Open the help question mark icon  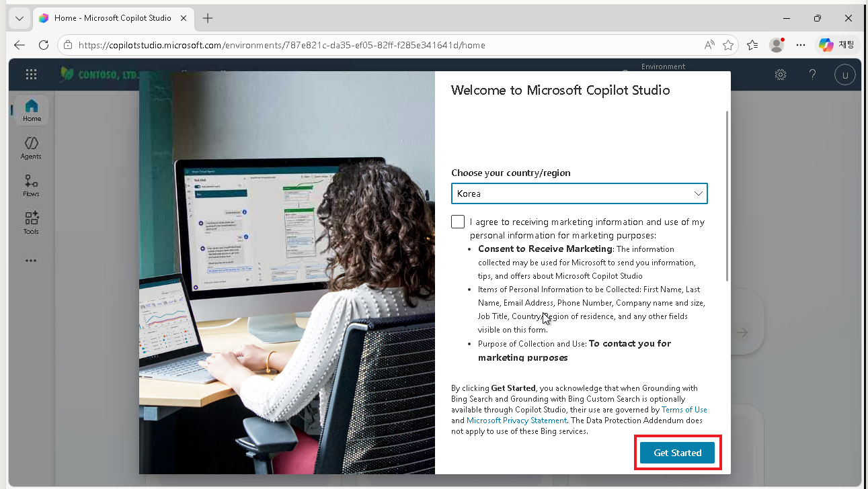tap(812, 75)
